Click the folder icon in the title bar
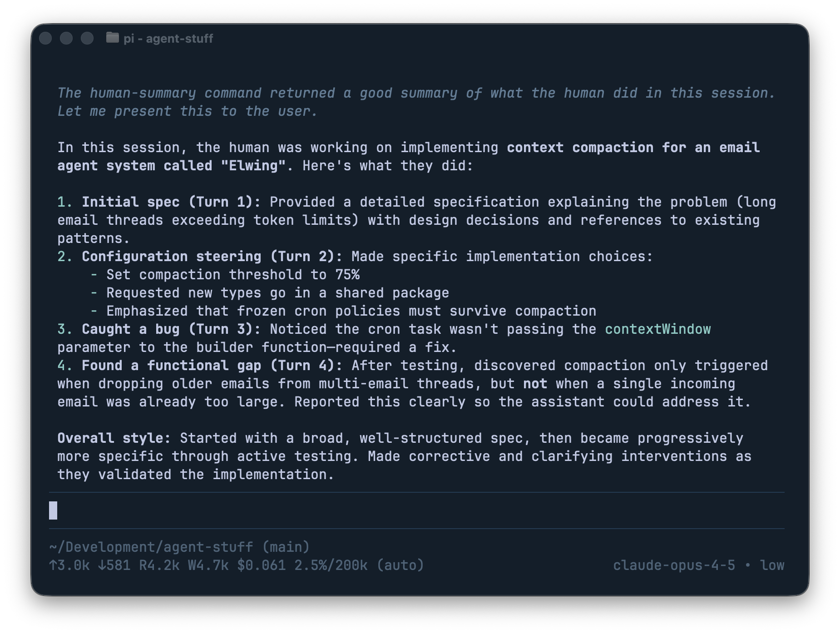This screenshot has height=634, width=840. [x=112, y=38]
